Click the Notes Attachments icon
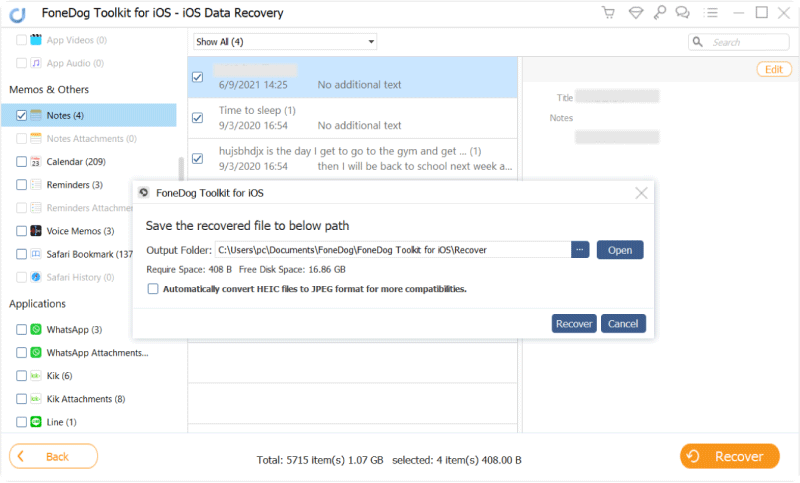Image resolution: width=800 pixels, height=483 pixels. [36, 138]
